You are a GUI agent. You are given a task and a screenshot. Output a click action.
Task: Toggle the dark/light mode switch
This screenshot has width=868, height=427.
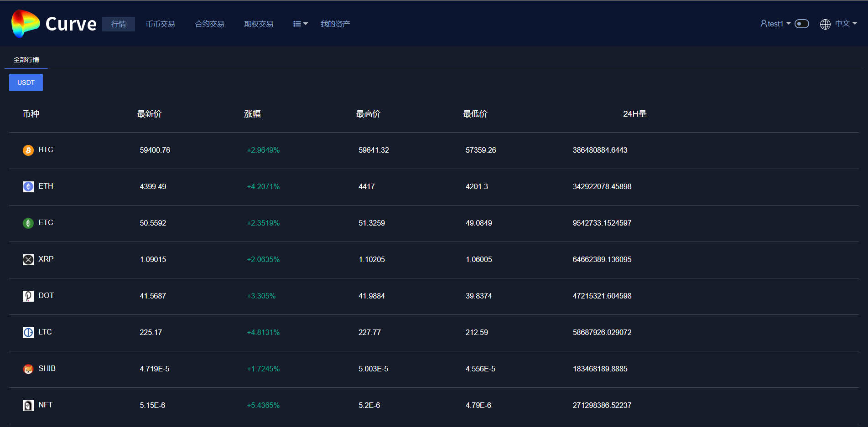point(801,24)
